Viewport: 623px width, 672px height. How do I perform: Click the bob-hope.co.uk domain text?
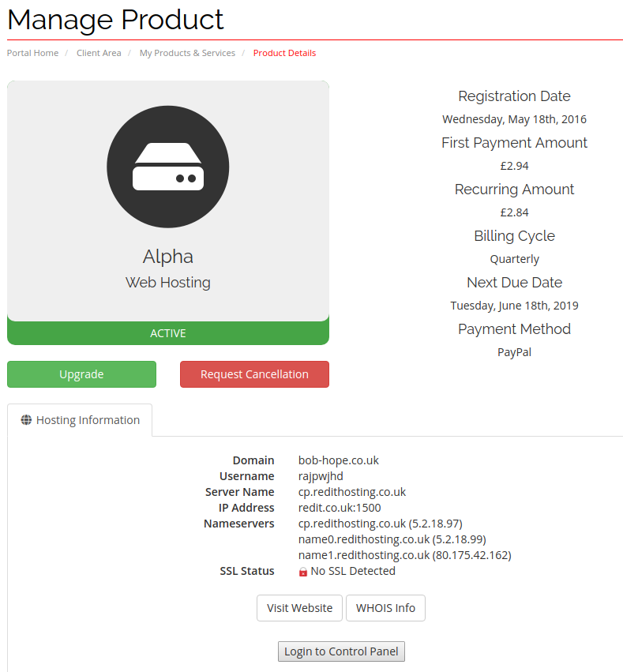click(339, 460)
